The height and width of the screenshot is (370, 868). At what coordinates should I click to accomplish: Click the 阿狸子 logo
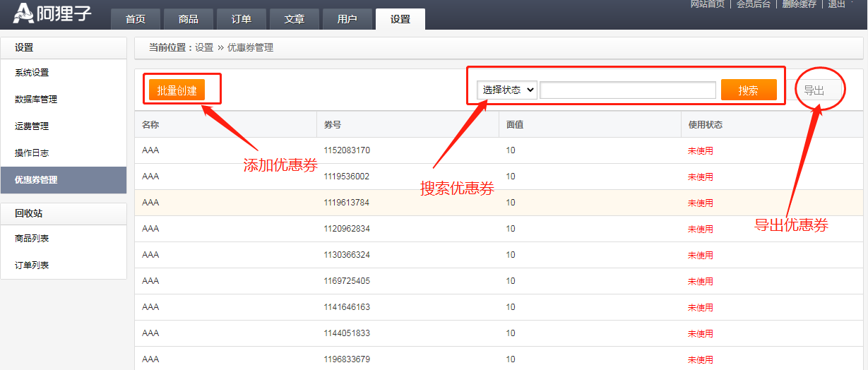[x=53, y=13]
